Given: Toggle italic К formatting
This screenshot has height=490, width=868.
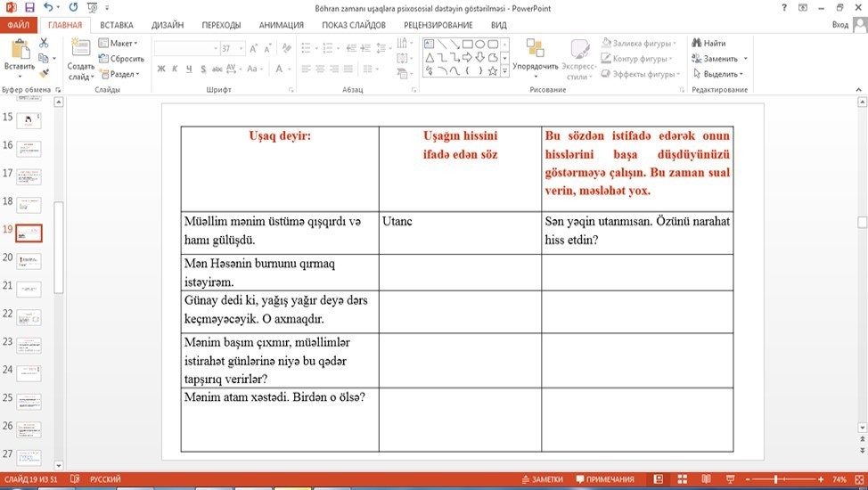Looking at the screenshot, I should click(175, 69).
